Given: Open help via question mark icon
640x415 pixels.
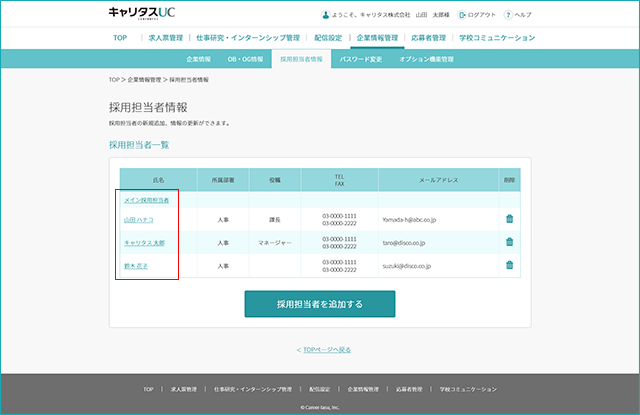Looking at the screenshot, I should click(x=508, y=15).
